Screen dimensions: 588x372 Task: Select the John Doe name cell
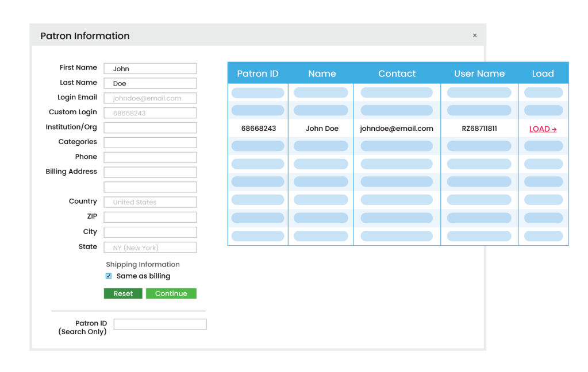point(322,129)
